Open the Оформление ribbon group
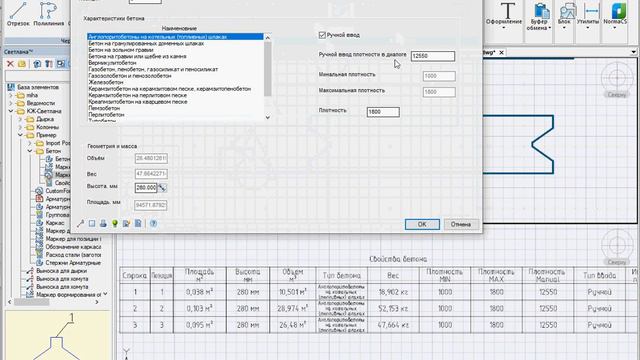The image size is (640, 360). pyautogui.click(x=503, y=16)
